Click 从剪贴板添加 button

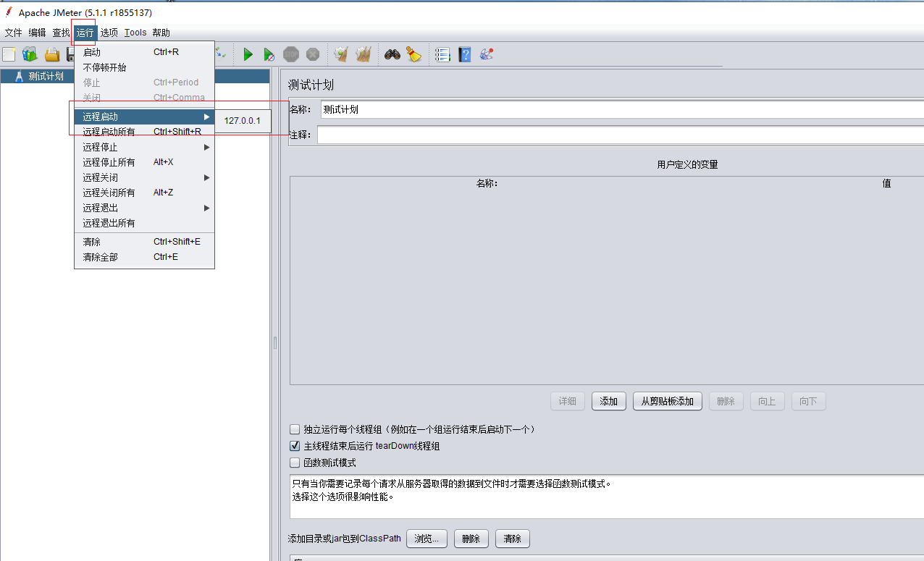click(668, 401)
